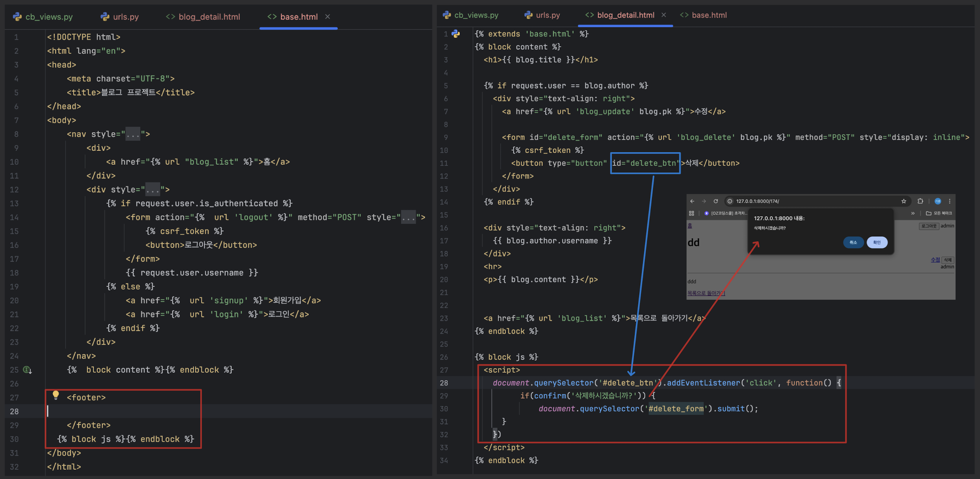Click the browser reload button
The image size is (980, 479).
coord(715,201)
